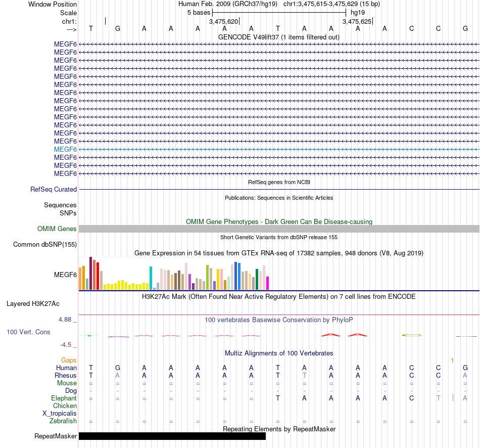Click the dark green GTEx expression bar
This screenshot has height=448, width=480.
257,280
